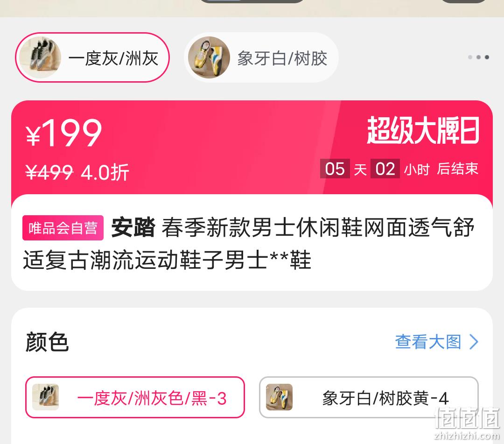This screenshot has width=504, height=444.
Task: Select the 一度灰/洲灰 color pill
Action: tap(92, 57)
